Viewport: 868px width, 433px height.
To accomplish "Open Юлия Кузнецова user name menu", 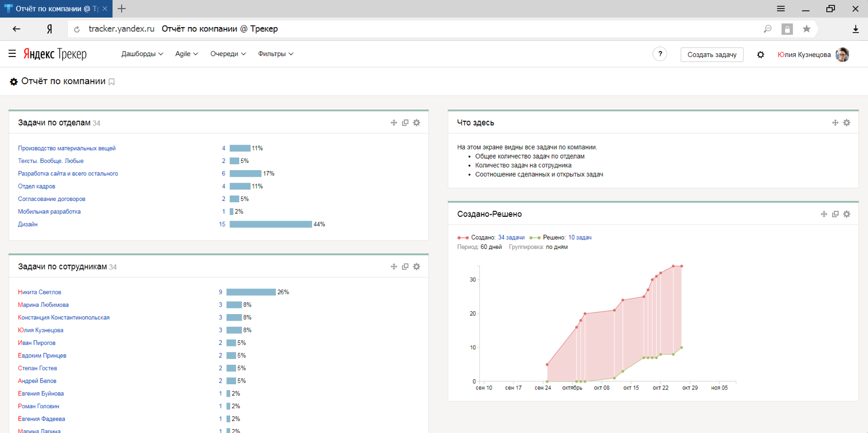I will click(x=804, y=54).
